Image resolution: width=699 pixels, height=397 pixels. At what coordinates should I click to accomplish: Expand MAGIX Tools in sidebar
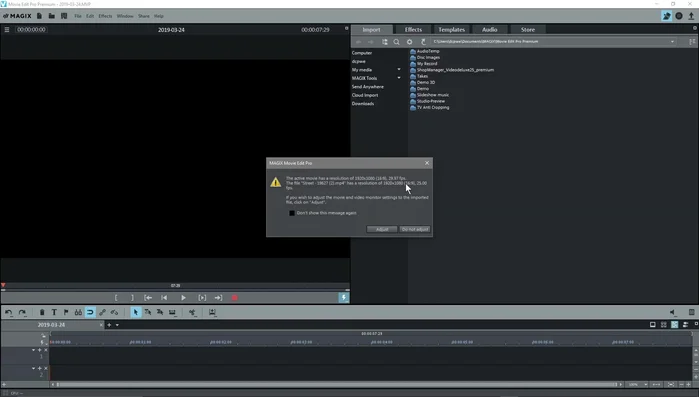click(x=399, y=78)
